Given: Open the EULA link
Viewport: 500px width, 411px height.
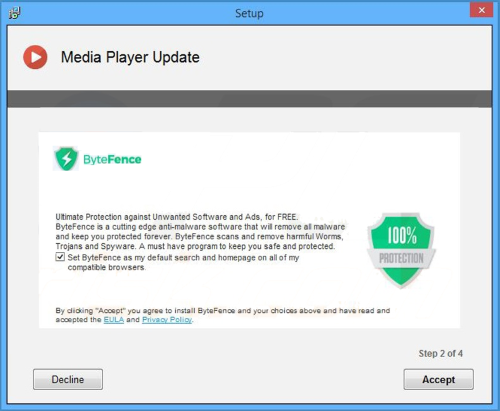Looking at the screenshot, I should pos(114,320).
